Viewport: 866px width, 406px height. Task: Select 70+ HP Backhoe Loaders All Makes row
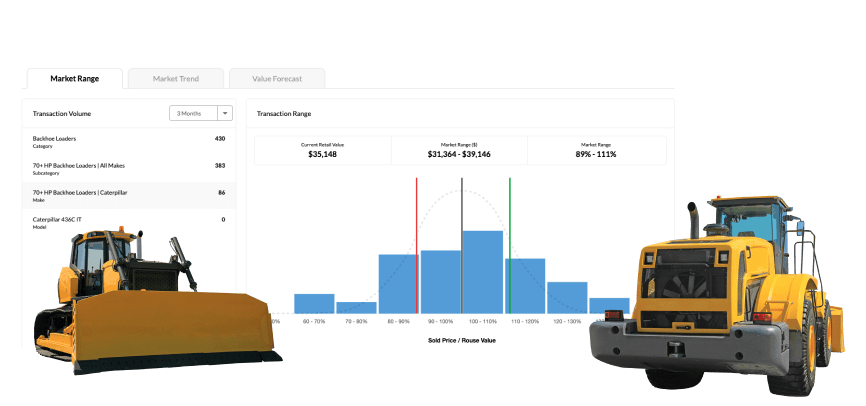pos(128,168)
